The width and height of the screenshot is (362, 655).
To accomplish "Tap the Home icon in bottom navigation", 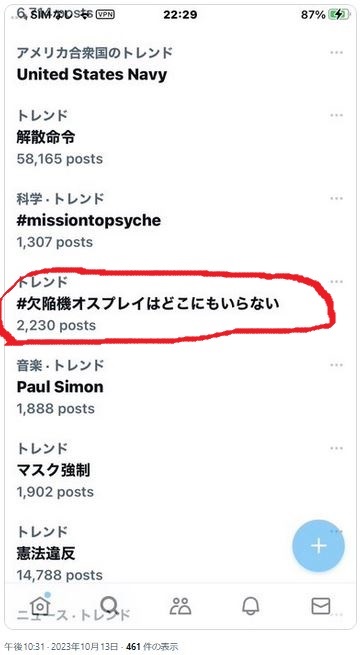I will 40,605.
